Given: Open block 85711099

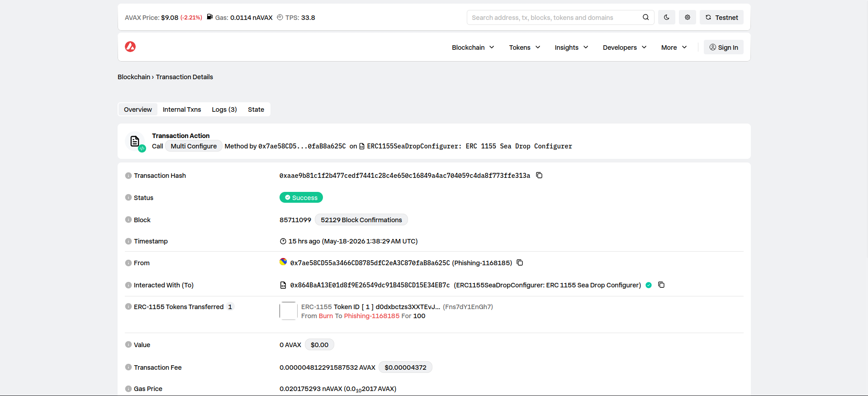Looking at the screenshot, I should coord(295,220).
